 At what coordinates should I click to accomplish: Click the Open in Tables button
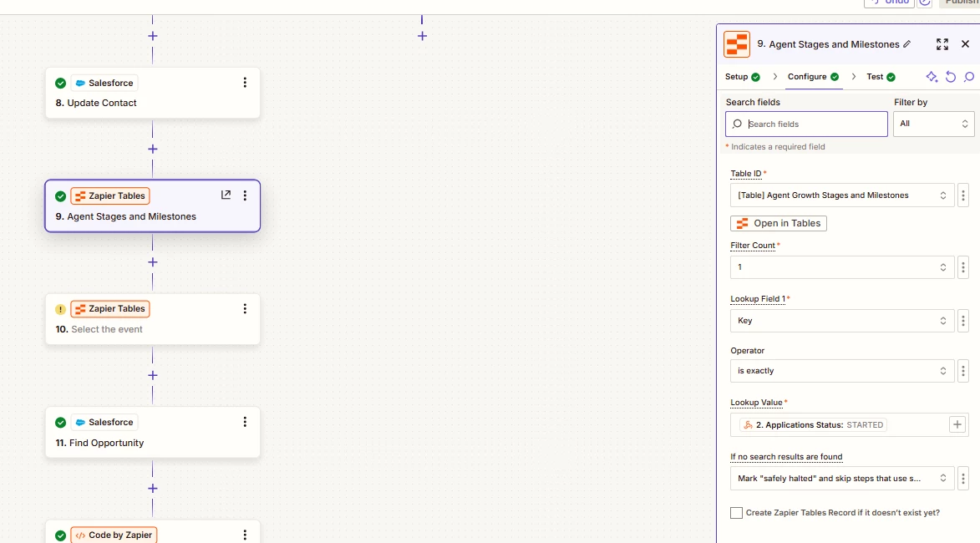[778, 223]
